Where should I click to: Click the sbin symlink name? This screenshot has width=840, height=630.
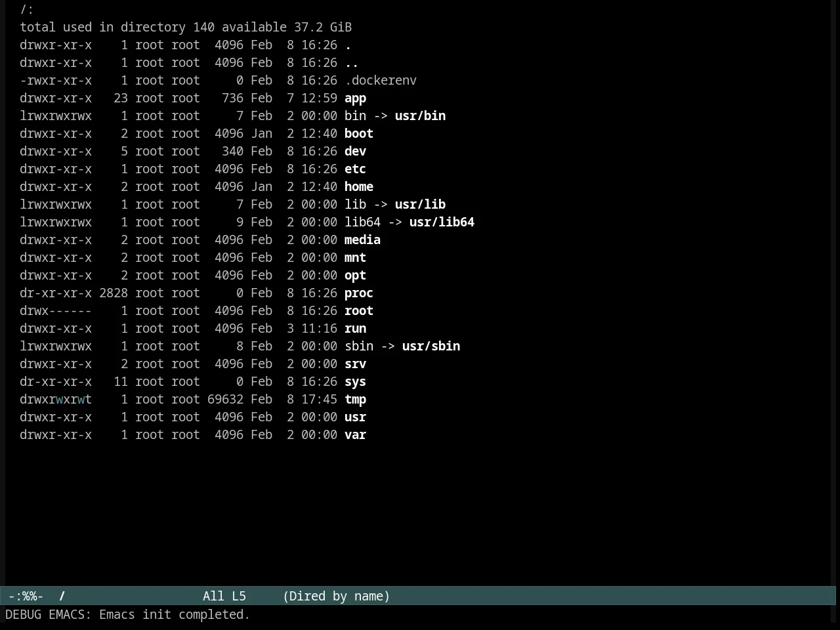pyautogui.click(x=359, y=346)
